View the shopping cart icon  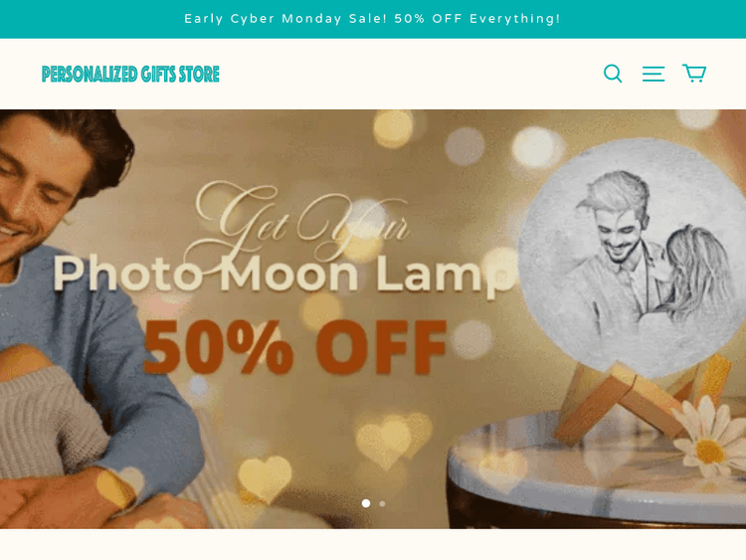pyautogui.click(x=694, y=74)
